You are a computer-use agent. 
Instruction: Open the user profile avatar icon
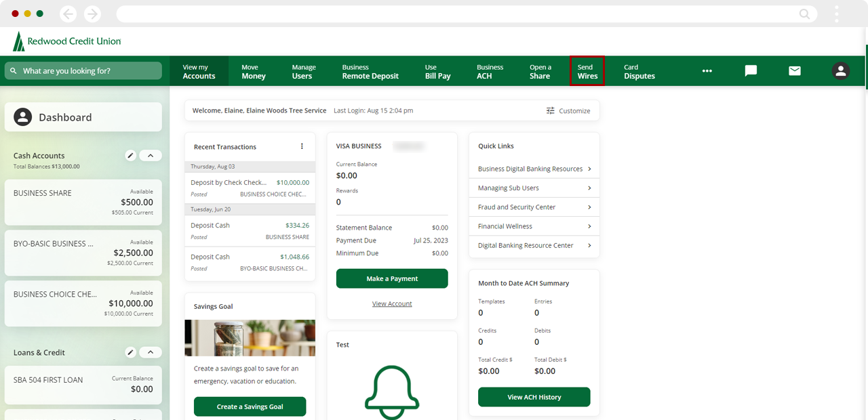coord(841,70)
